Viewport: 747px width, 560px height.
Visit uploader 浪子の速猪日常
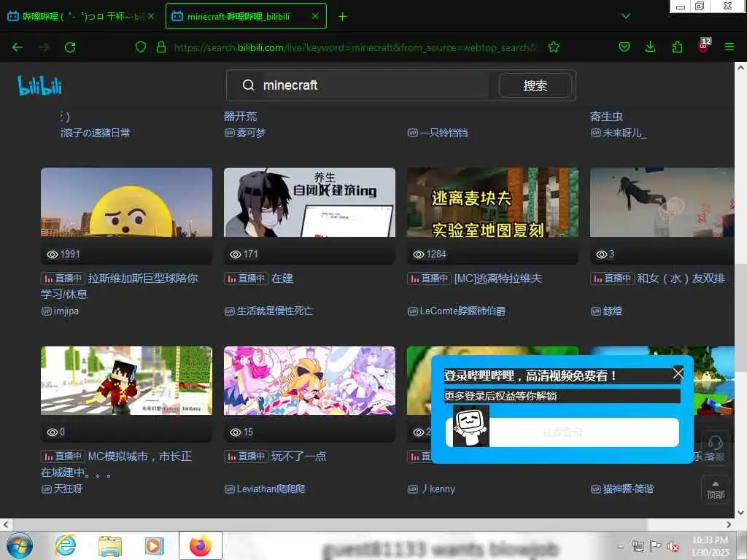point(96,133)
